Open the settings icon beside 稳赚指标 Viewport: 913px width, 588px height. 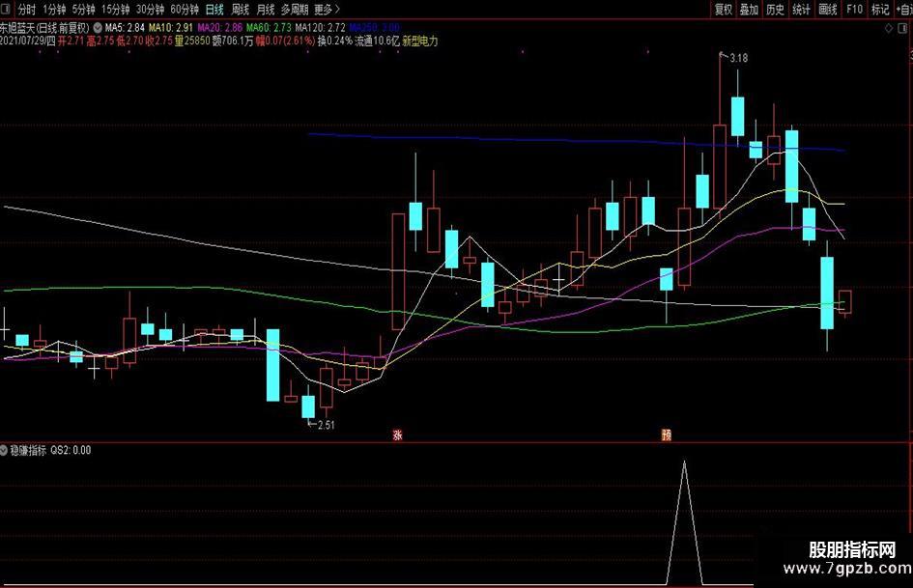point(4,451)
